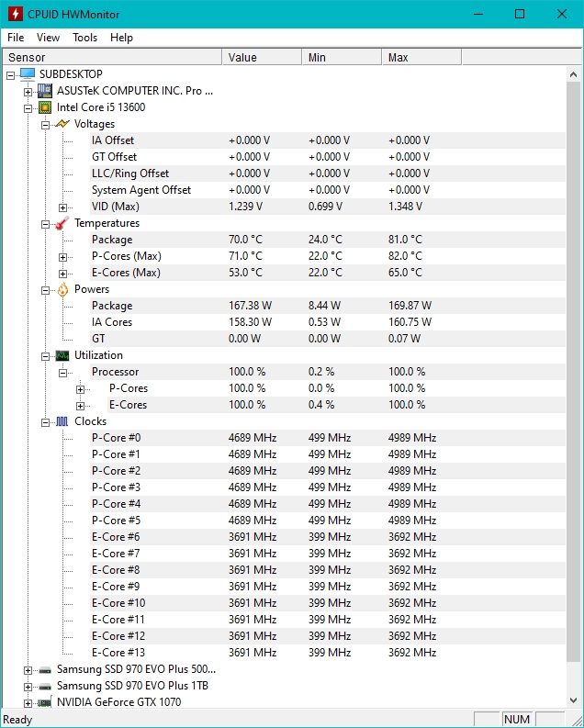The image size is (584, 728).
Task: Click the Max column header
Action: [421, 57]
